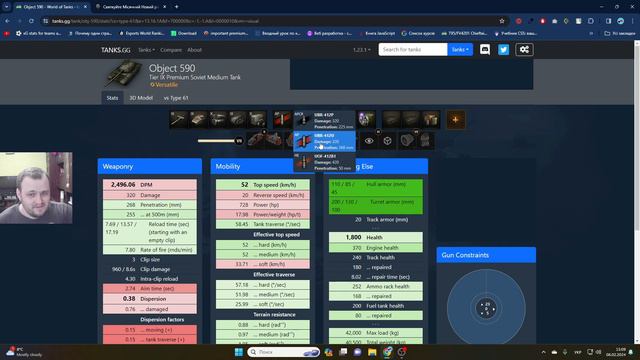Screen dimensions: 640x360
Task: Click the 2,496.06 DPM stat row
Action: [150, 184]
